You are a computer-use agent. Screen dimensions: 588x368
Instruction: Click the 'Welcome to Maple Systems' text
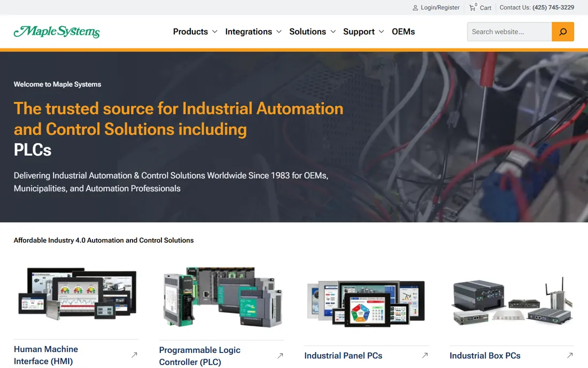coord(57,85)
